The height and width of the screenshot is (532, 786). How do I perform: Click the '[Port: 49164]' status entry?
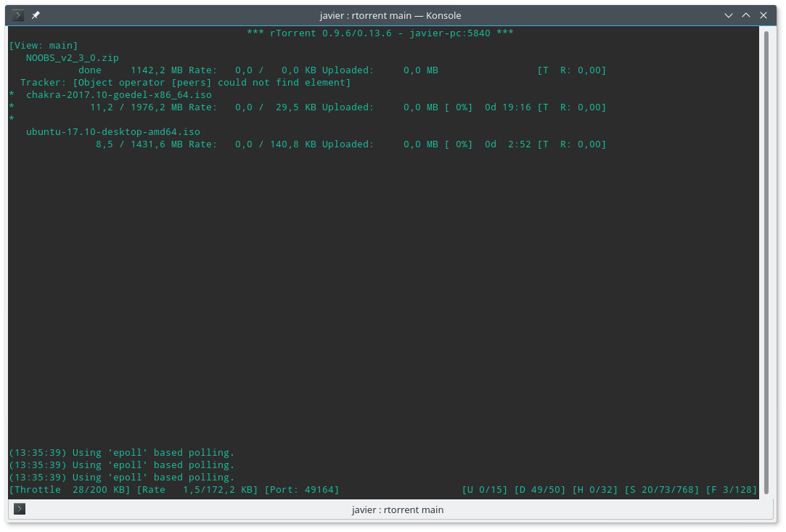(302, 490)
